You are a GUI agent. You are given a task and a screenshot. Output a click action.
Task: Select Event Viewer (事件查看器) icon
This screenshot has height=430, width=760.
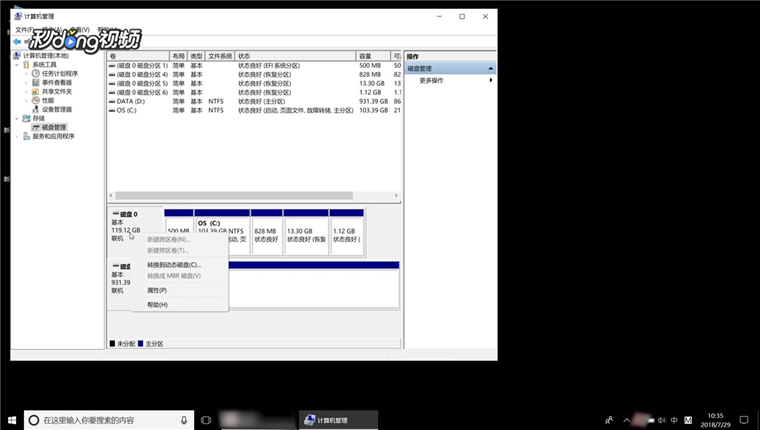coord(35,82)
